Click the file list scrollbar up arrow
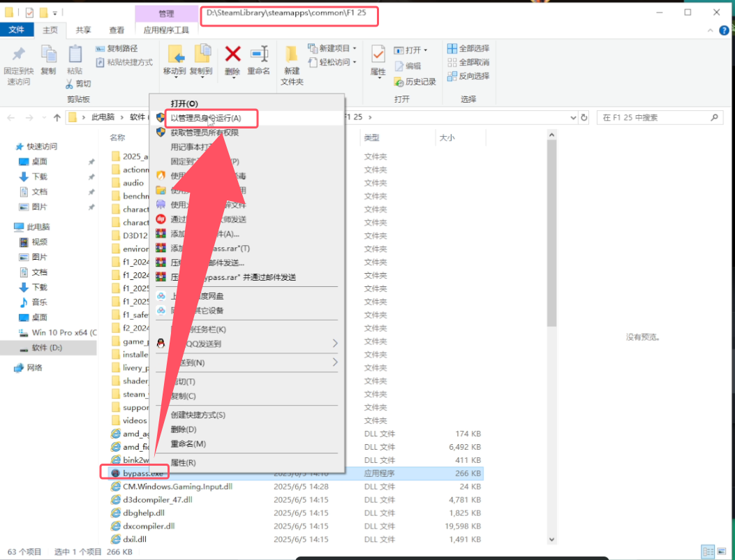This screenshot has width=735, height=560. click(x=551, y=135)
